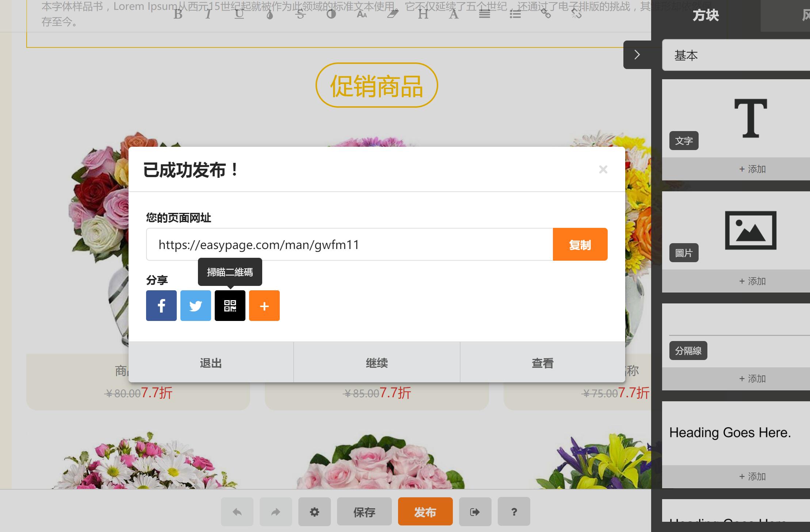
Task: Click the ¥85.00 product price
Action: tap(362, 393)
